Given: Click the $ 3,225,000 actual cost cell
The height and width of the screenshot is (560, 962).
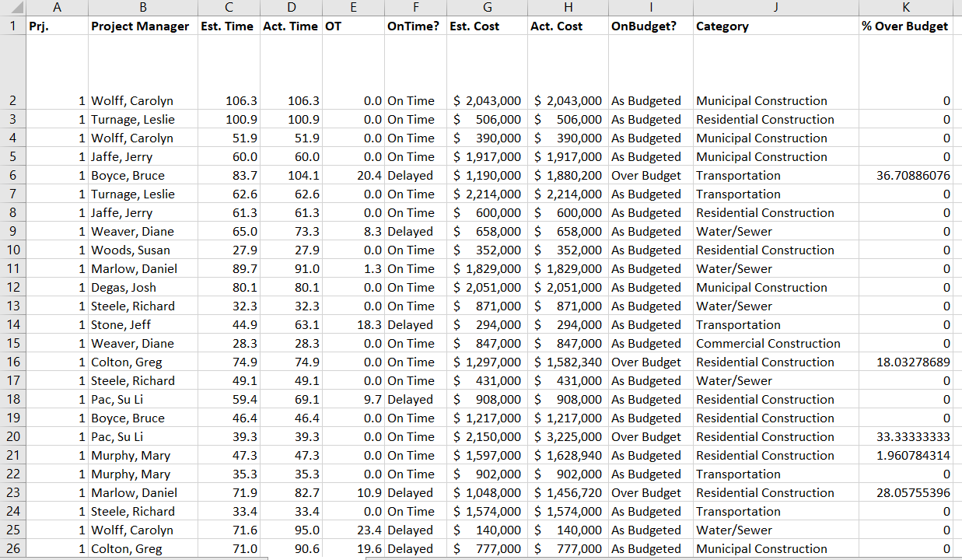Looking at the screenshot, I should click(568, 436).
